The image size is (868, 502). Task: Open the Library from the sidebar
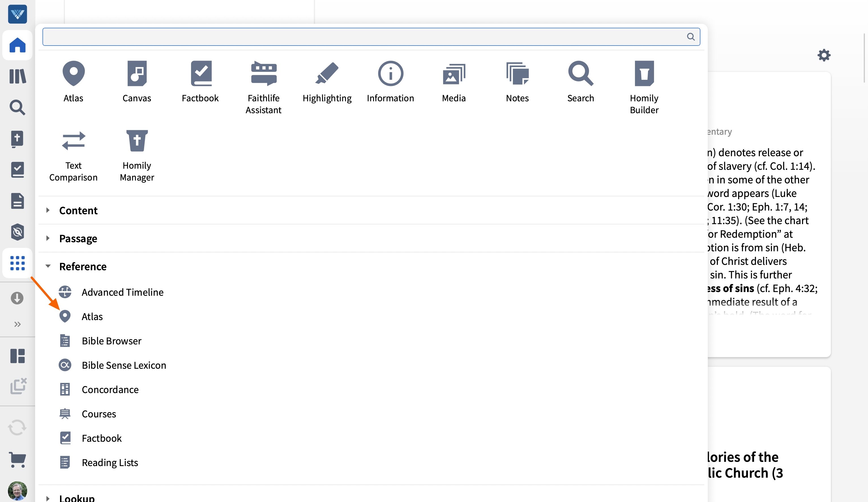click(x=17, y=76)
